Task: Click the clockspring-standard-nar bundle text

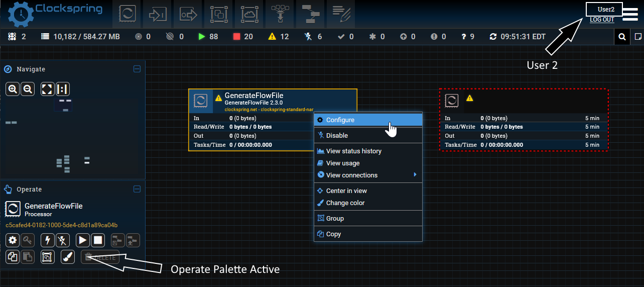Action: tap(269, 109)
